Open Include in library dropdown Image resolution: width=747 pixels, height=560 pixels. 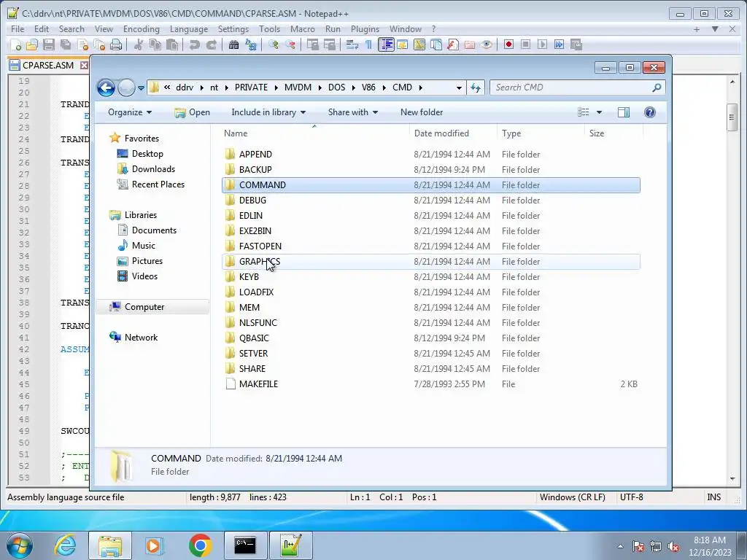pos(268,112)
